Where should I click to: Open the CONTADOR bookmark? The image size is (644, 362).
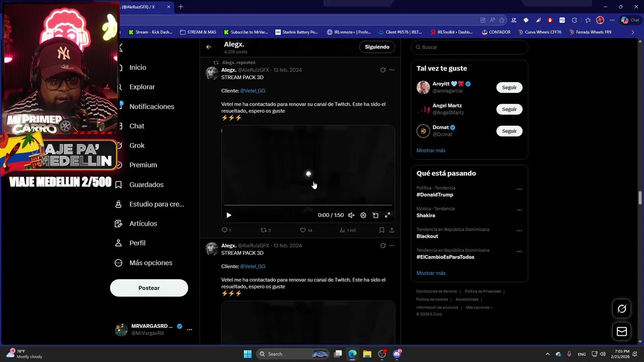(496, 32)
